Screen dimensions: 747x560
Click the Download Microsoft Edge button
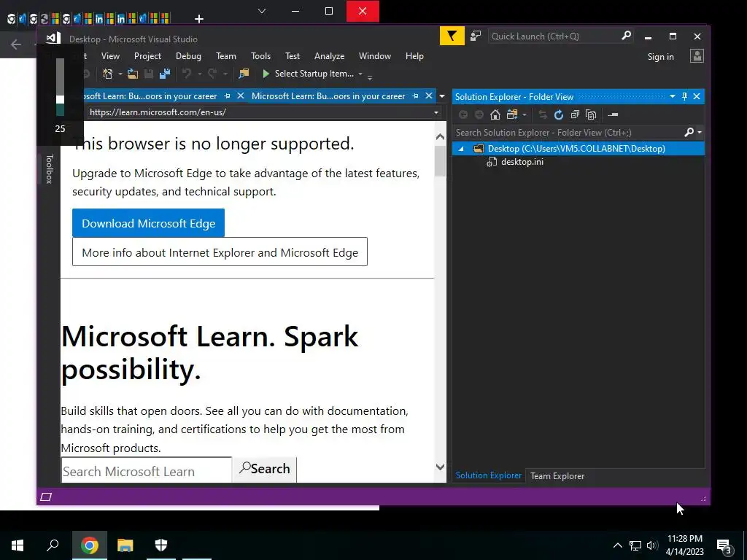148,223
